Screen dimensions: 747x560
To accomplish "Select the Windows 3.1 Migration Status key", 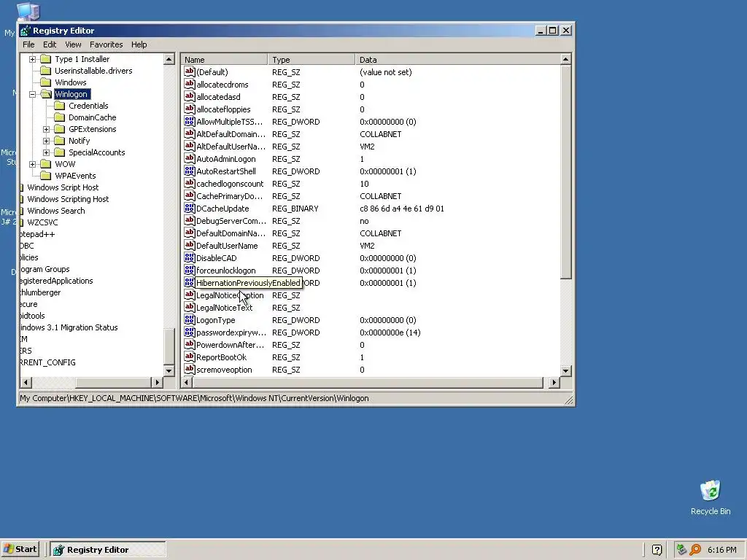I will [69, 327].
